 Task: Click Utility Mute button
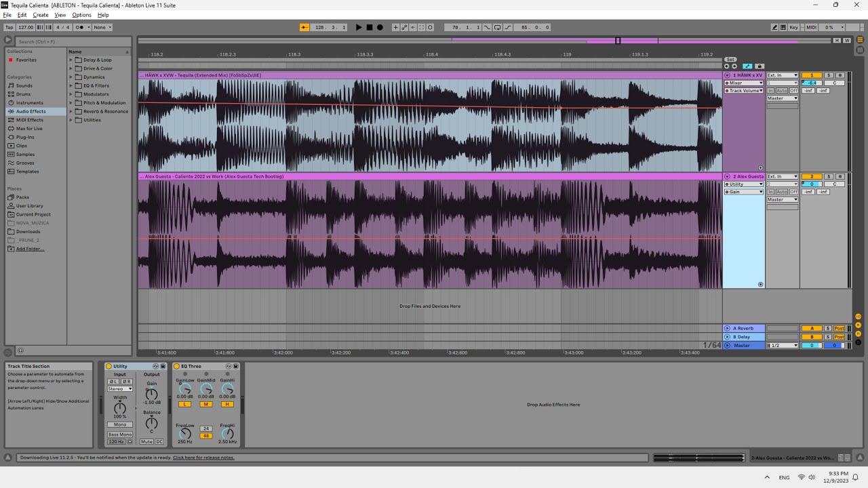146,442
